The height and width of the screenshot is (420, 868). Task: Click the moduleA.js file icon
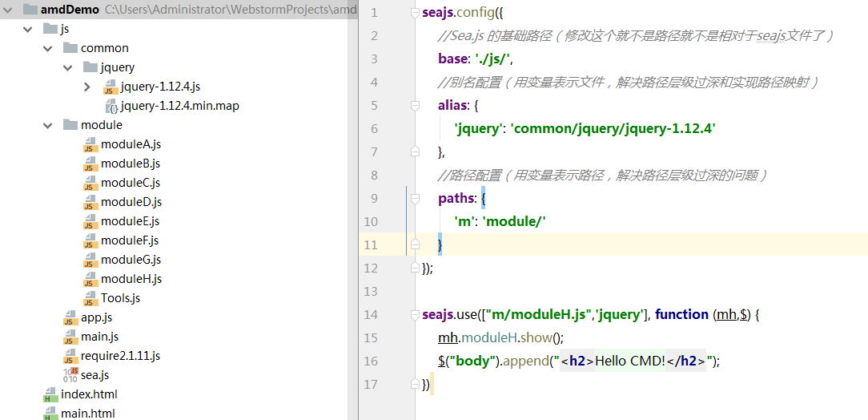click(90, 144)
